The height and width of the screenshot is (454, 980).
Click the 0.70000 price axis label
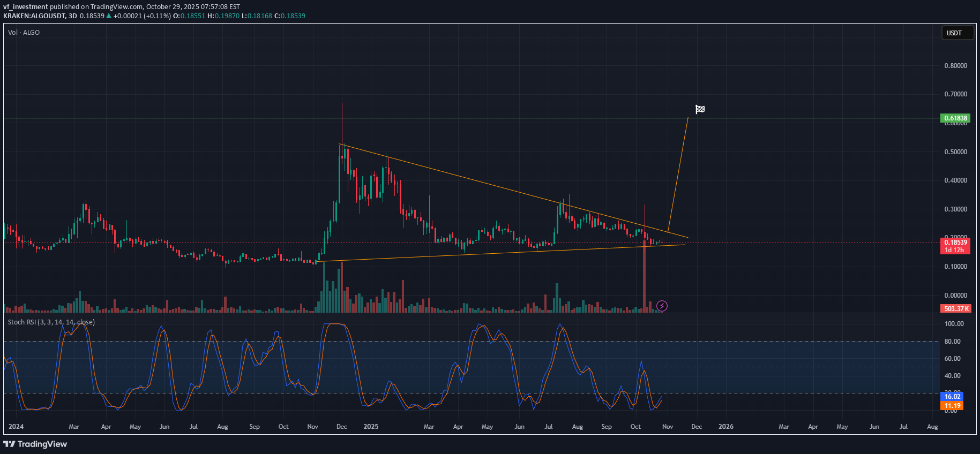pyautogui.click(x=955, y=94)
